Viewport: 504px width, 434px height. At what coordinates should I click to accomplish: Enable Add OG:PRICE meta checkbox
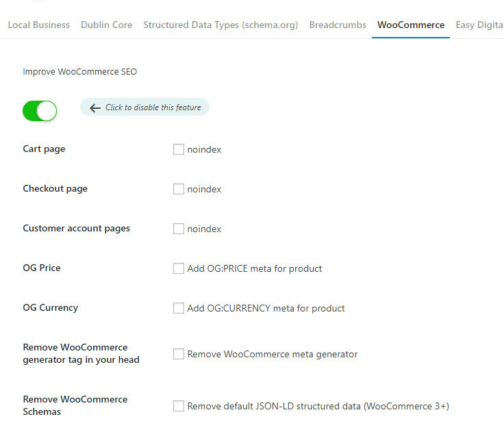(x=179, y=268)
